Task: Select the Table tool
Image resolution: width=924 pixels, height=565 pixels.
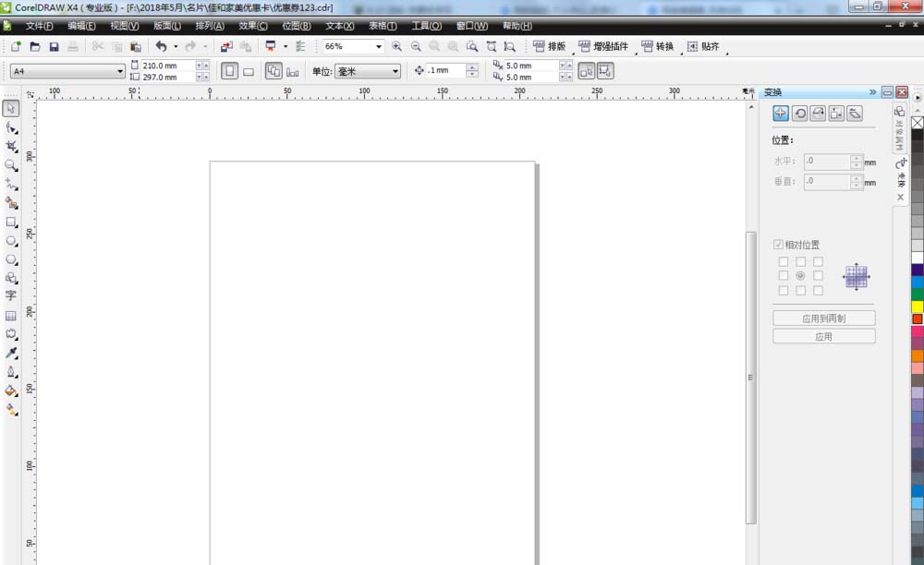Action: coord(10,316)
